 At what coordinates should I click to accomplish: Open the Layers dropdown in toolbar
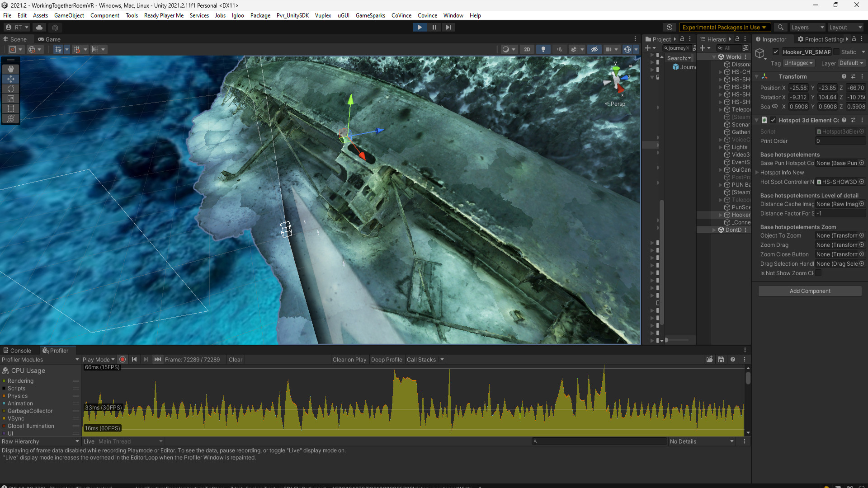pos(807,28)
